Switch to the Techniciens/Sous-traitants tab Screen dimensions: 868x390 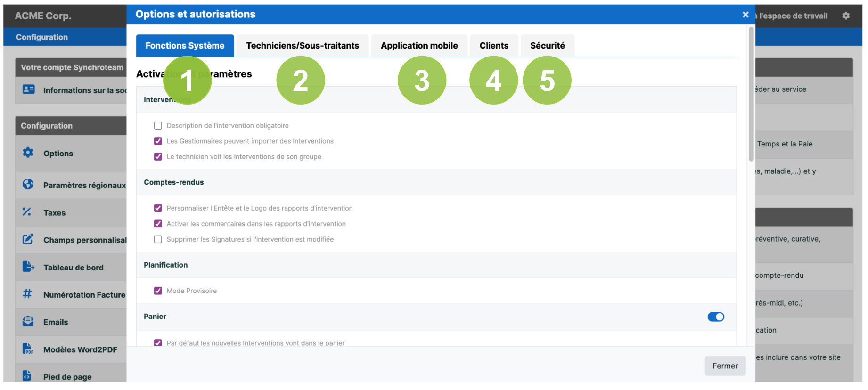[303, 46]
